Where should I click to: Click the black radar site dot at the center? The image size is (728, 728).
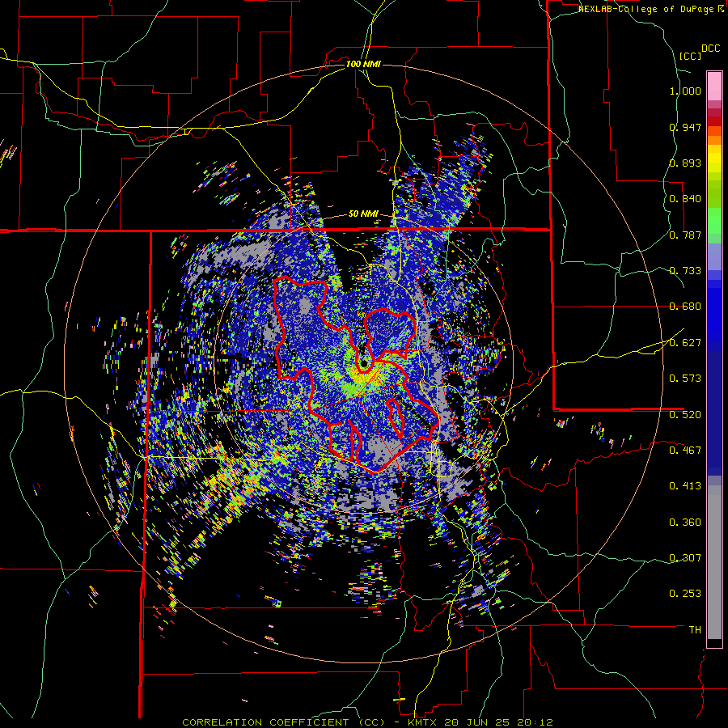(365, 363)
